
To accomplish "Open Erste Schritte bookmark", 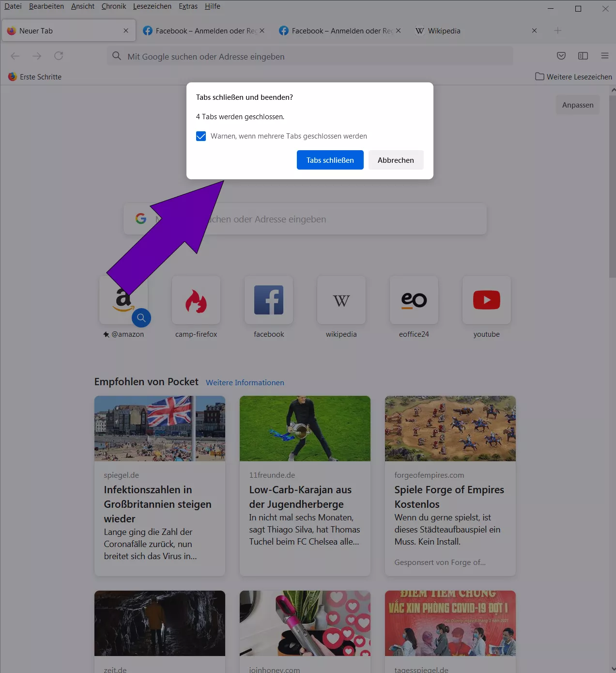I will click(x=35, y=77).
